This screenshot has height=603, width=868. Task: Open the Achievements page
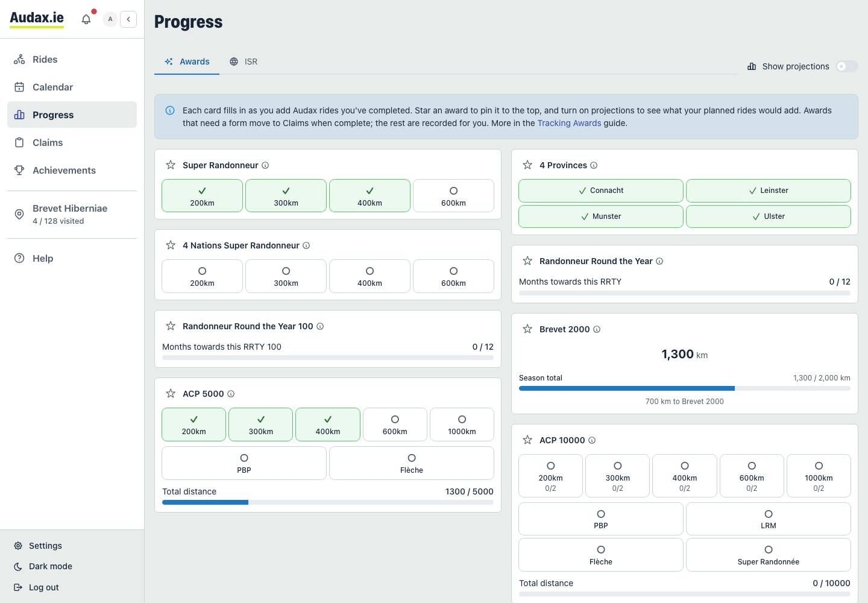tap(72, 170)
